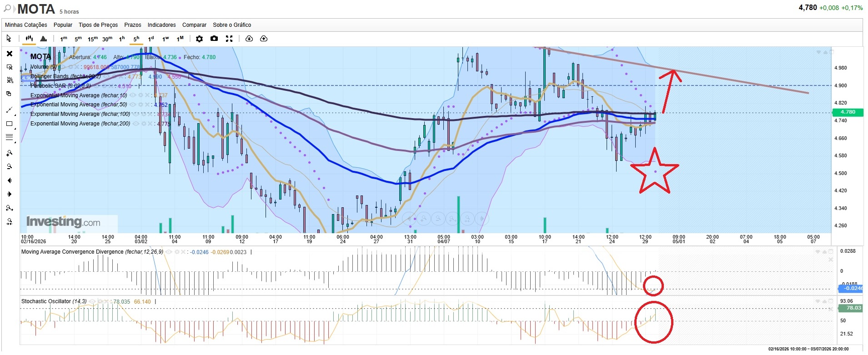The width and height of the screenshot is (868, 355).
Task: Set timeframe to 1 hour
Action: (x=122, y=39)
